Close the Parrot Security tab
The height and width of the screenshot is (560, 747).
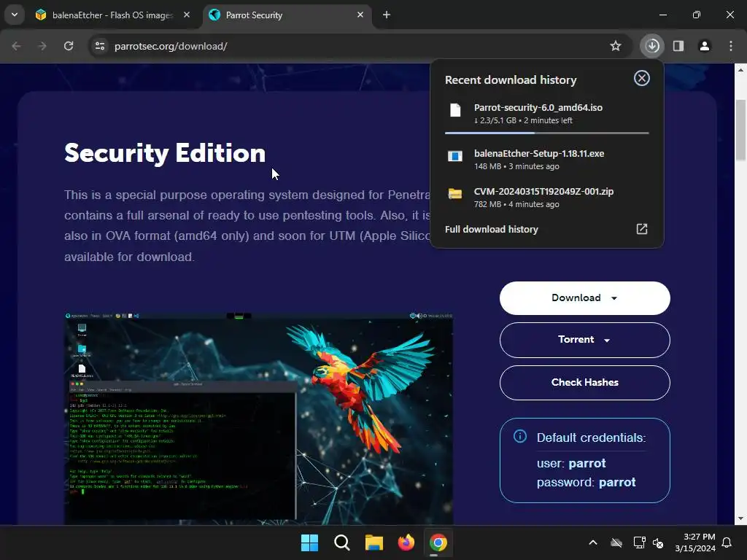[x=360, y=15]
